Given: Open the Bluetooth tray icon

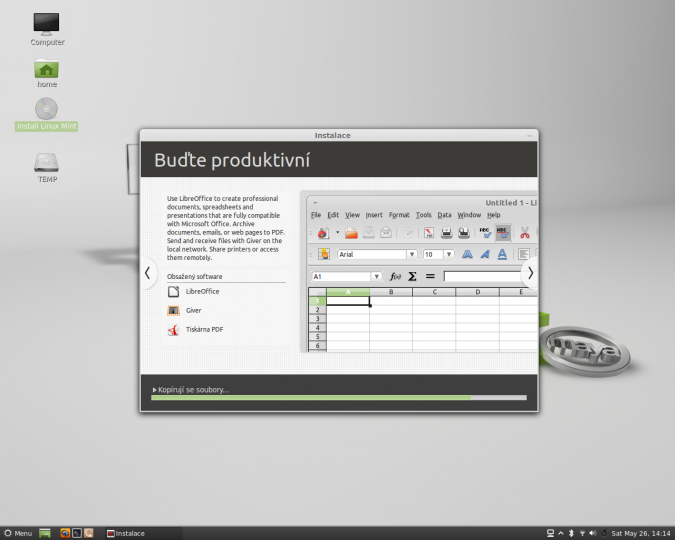Looking at the screenshot, I should click(571, 533).
